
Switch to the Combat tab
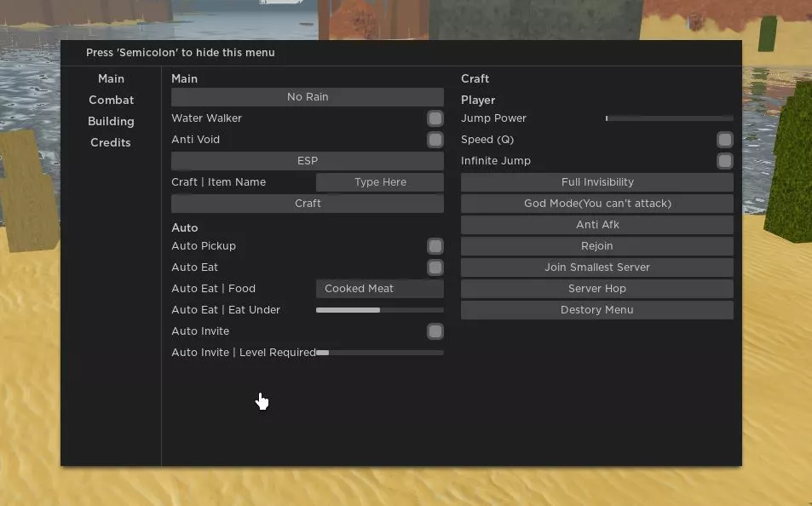(x=111, y=100)
